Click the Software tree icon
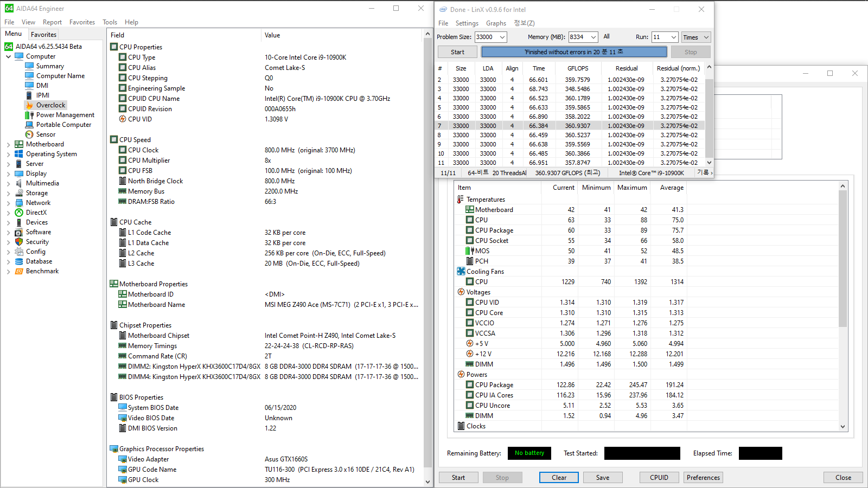Image resolution: width=868 pixels, height=488 pixels. [x=19, y=232]
